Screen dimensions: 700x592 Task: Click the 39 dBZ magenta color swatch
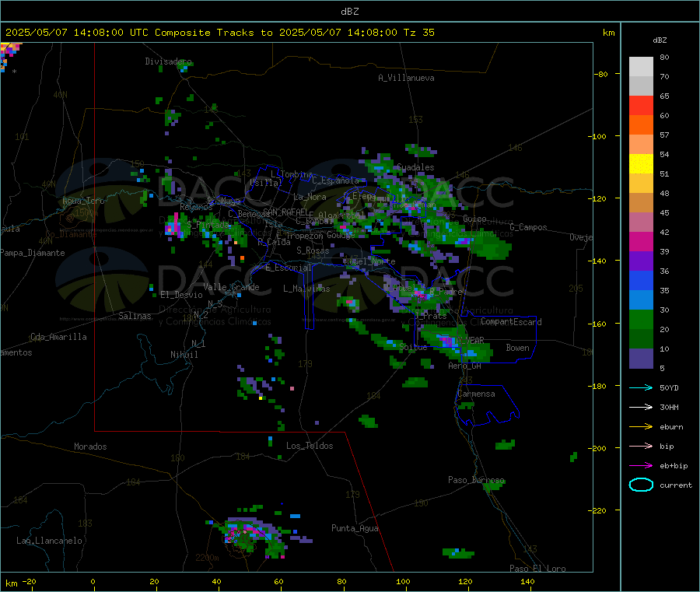[641, 241]
